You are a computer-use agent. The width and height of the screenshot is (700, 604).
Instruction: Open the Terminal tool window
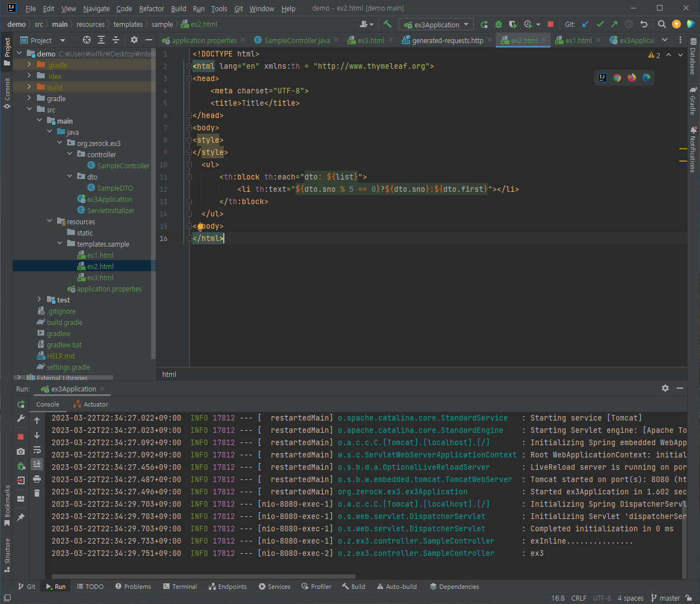pos(180,587)
